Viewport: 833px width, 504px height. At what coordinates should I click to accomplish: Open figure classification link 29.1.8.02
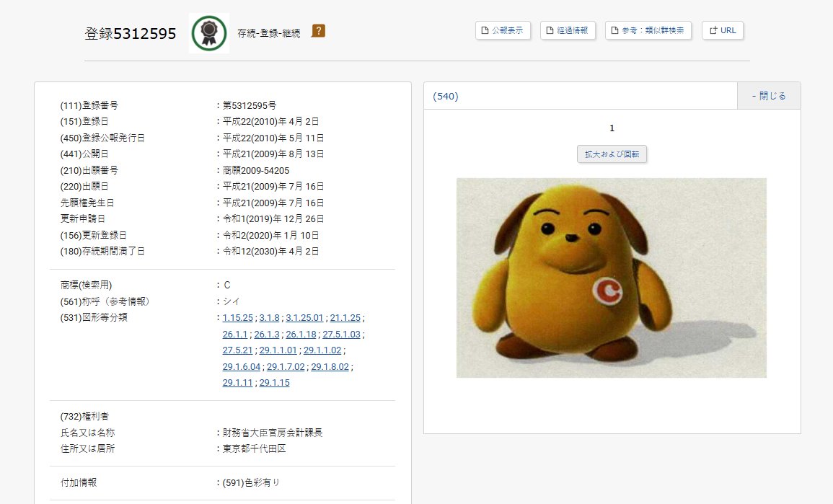pos(330,366)
